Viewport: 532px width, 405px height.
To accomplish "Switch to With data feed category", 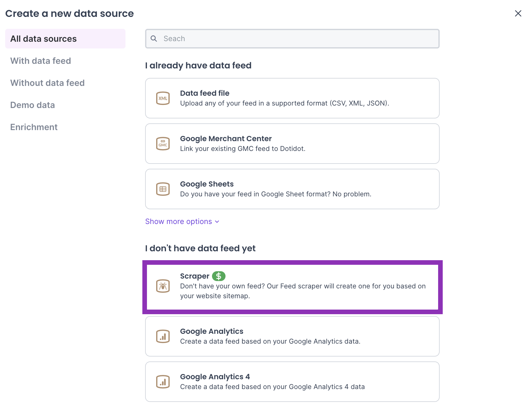I will pos(40,61).
